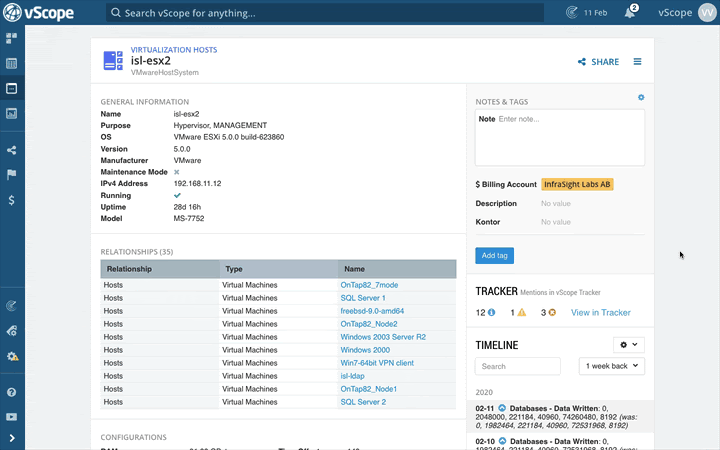720x450 pixels.
Task: Open the hamburger menu next to SHARE
Action: click(637, 62)
